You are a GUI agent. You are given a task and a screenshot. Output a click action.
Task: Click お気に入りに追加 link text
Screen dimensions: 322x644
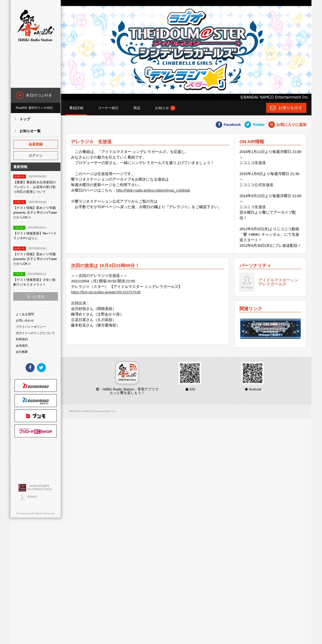[x=291, y=125]
